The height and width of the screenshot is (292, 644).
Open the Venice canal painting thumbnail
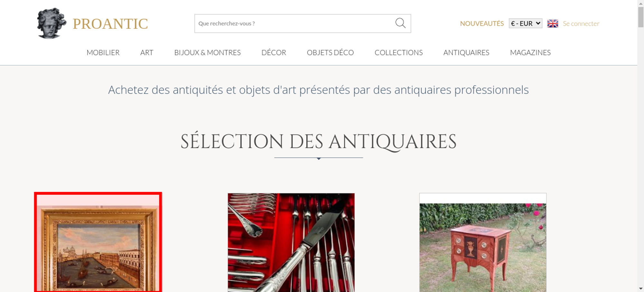click(98, 242)
